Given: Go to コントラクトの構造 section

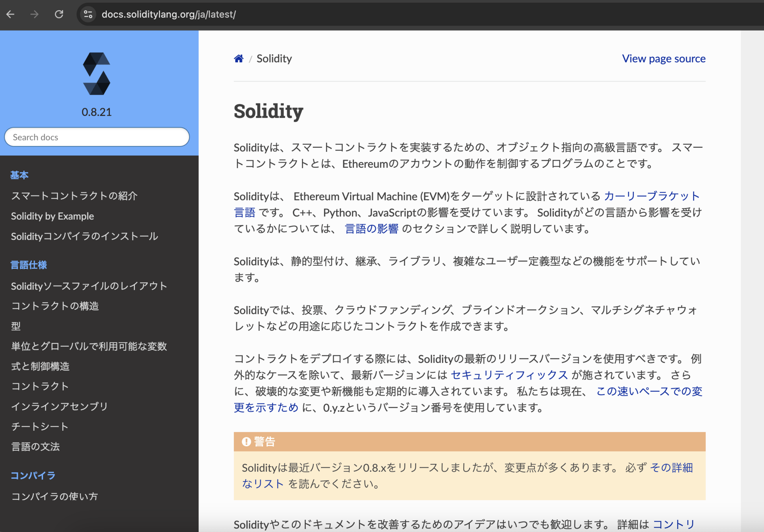Looking at the screenshot, I should (x=55, y=306).
